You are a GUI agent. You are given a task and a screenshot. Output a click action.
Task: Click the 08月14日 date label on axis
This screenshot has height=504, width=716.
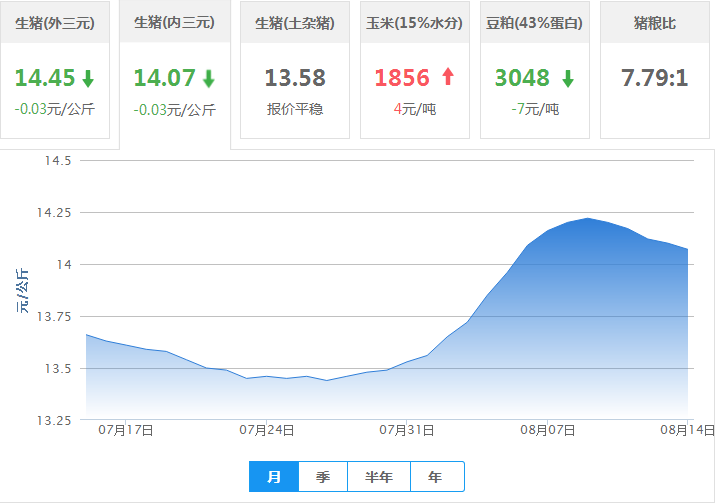(x=688, y=431)
